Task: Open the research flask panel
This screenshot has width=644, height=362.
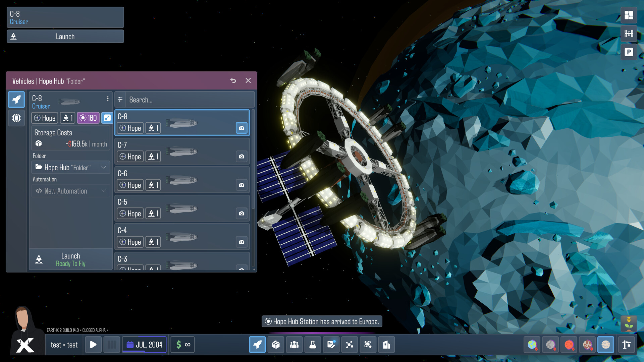Action: coord(313,344)
